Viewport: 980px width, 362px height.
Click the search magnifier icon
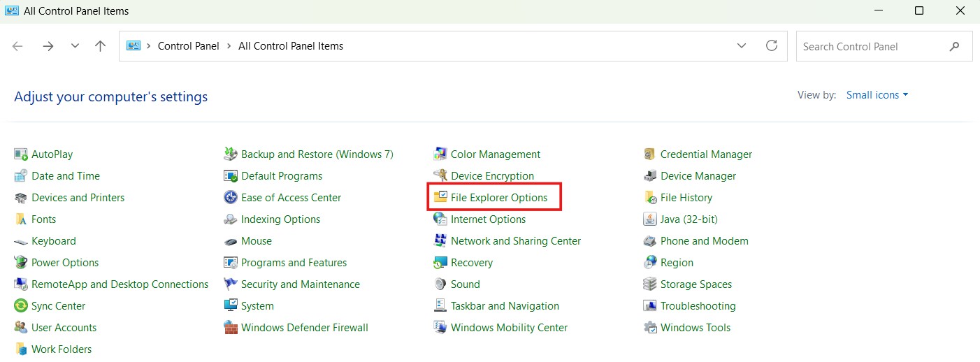(955, 46)
